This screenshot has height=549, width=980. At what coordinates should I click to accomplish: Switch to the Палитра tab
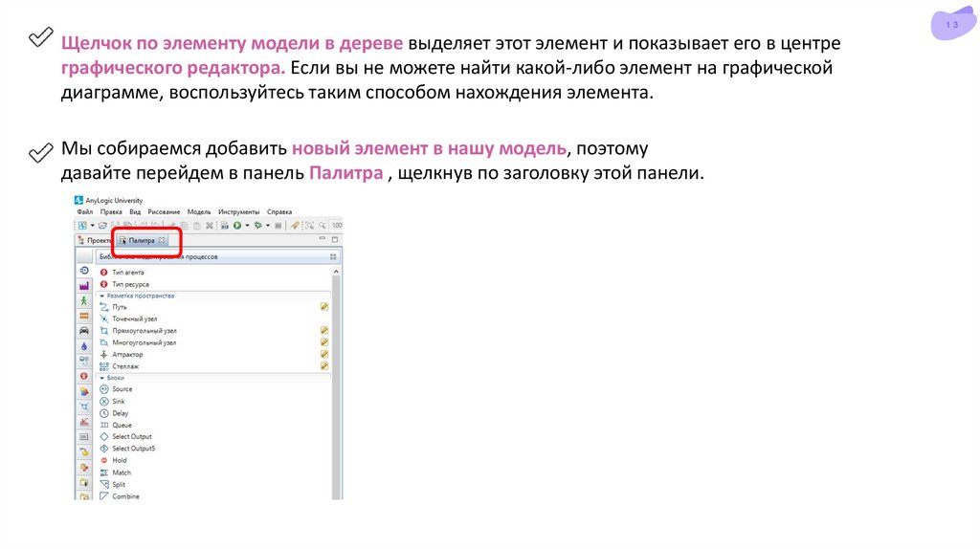142,240
